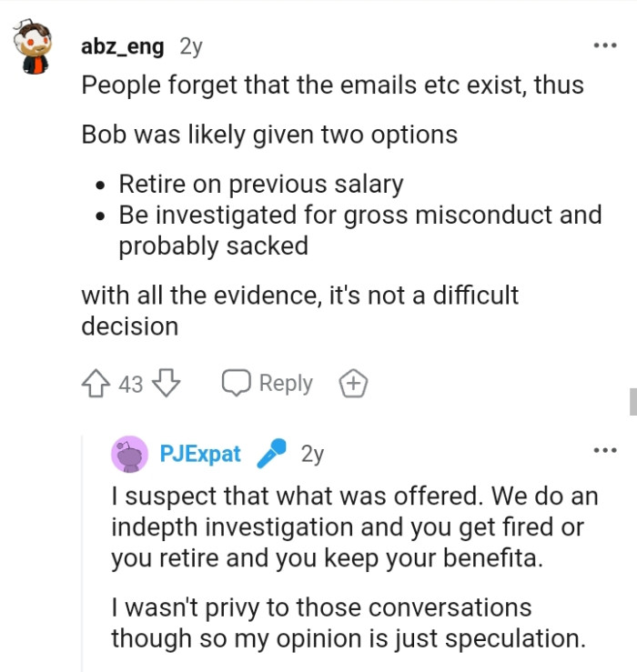
Task: Open the overflow menu on PJExpat's reply
Action: 603,450
